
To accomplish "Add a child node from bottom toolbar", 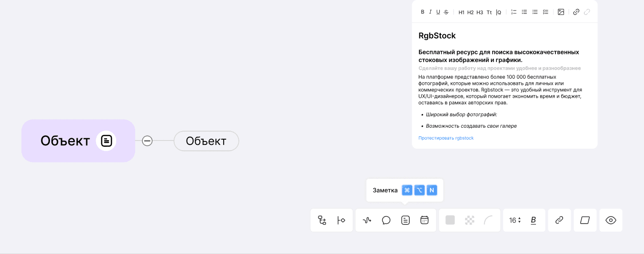I will pos(322,220).
